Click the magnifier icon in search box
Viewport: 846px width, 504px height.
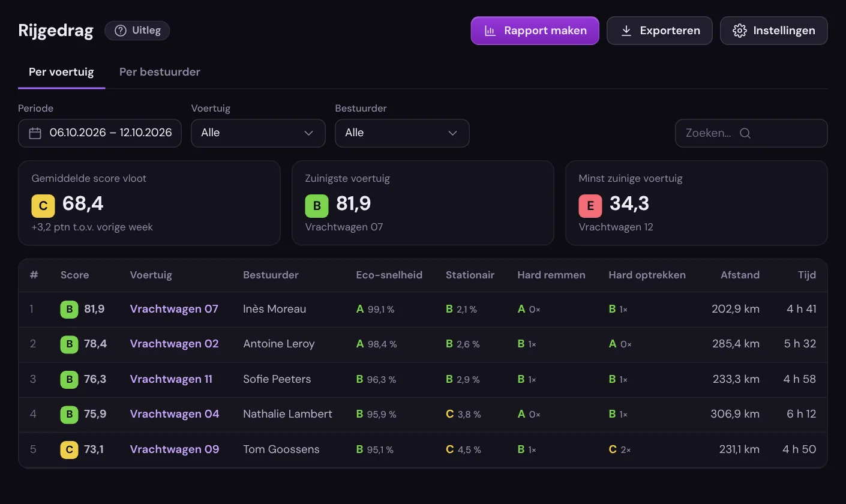coord(745,133)
